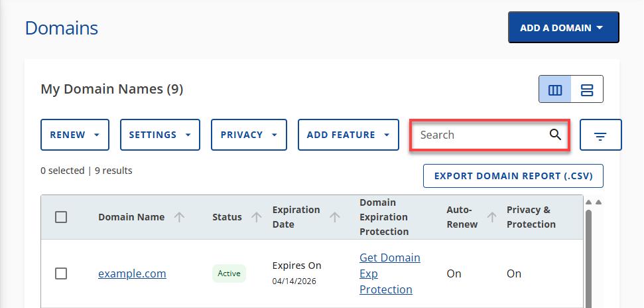Open the filter options icon
The height and width of the screenshot is (308, 644).
click(x=600, y=136)
